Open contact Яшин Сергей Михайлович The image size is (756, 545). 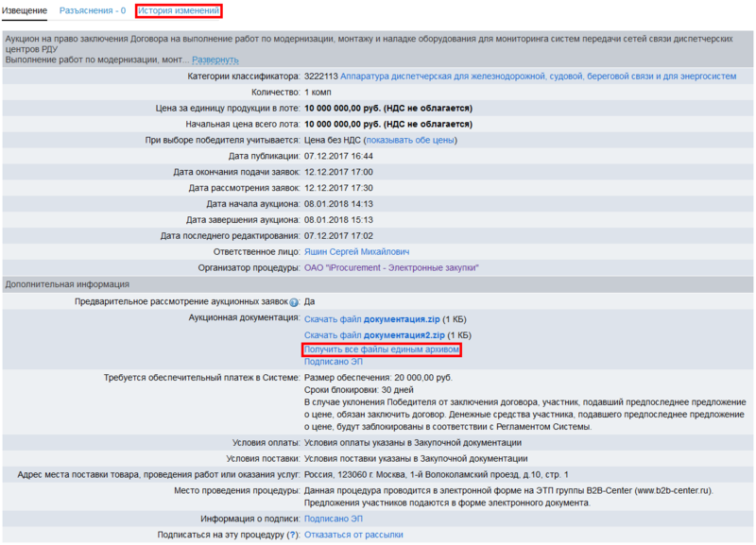[x=356, y=252]
